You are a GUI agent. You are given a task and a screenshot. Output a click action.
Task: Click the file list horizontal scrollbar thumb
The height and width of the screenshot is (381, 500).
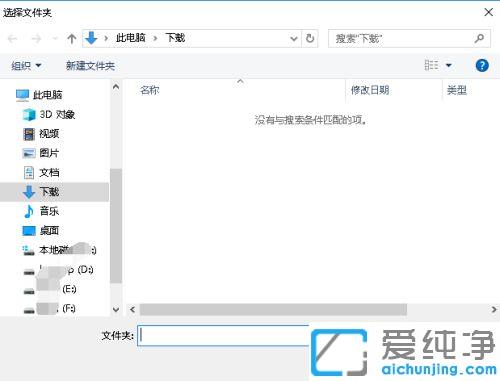click(273, 310)
